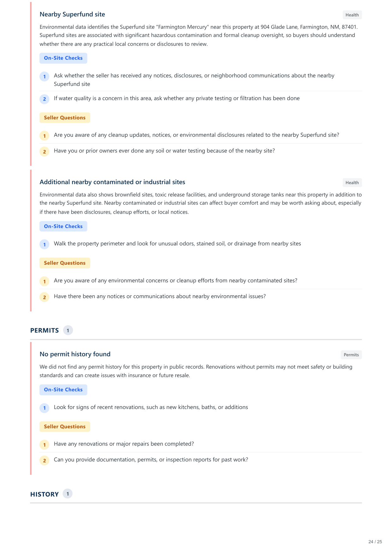Open Additional nearby contaminated or industrial sites title
This screenshot has height=554, width=392.
(x=112, y=182)
